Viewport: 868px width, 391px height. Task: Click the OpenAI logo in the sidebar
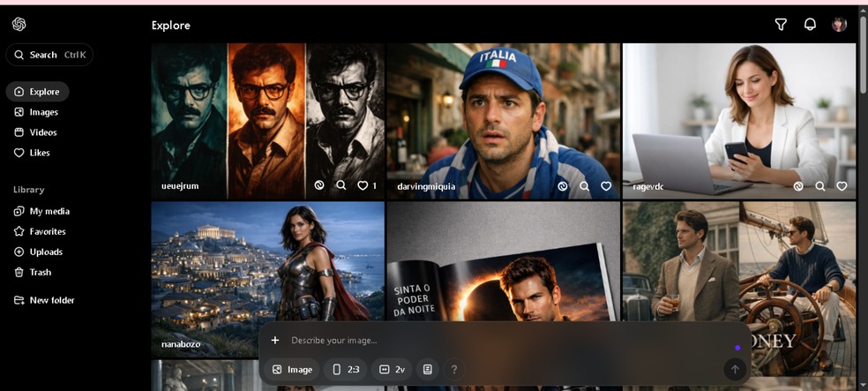click(19, 25)
